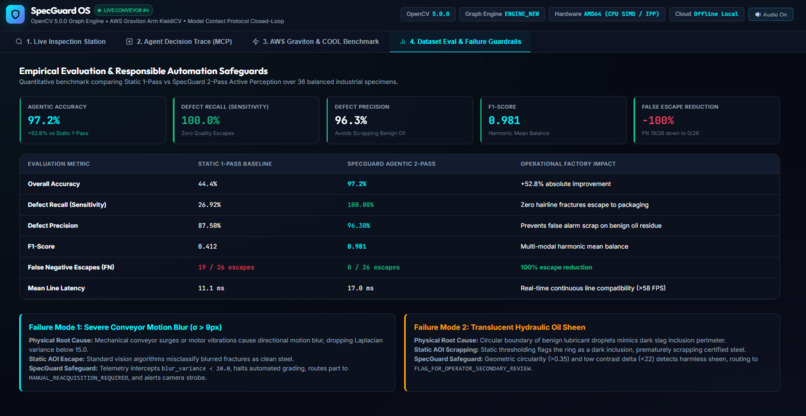This screenshot has width=806, height=416.
Task: Click the False Escape Reduction -100% card
Action: [x=707, y=120]
